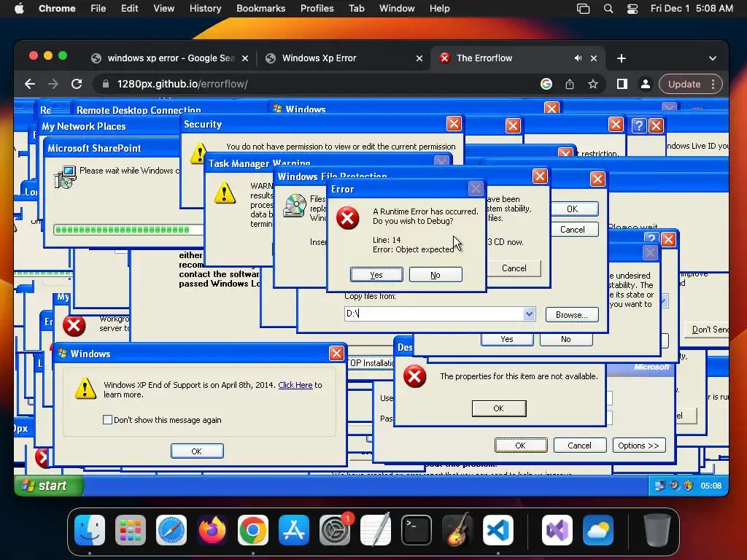
Task: Click OK under 'properties for this item' message
Action: tap(499, 408)
